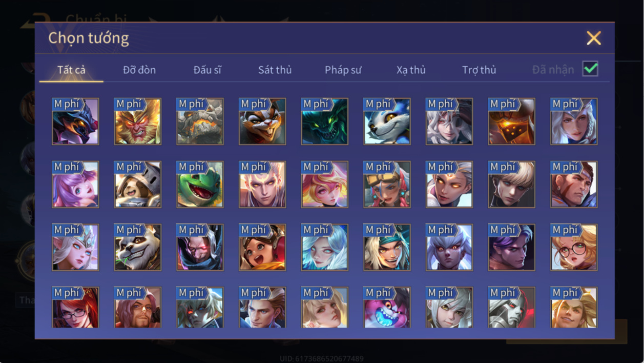Pick the raccoon hero portrait
Screen dimensions: 644x363
point(262,122)
